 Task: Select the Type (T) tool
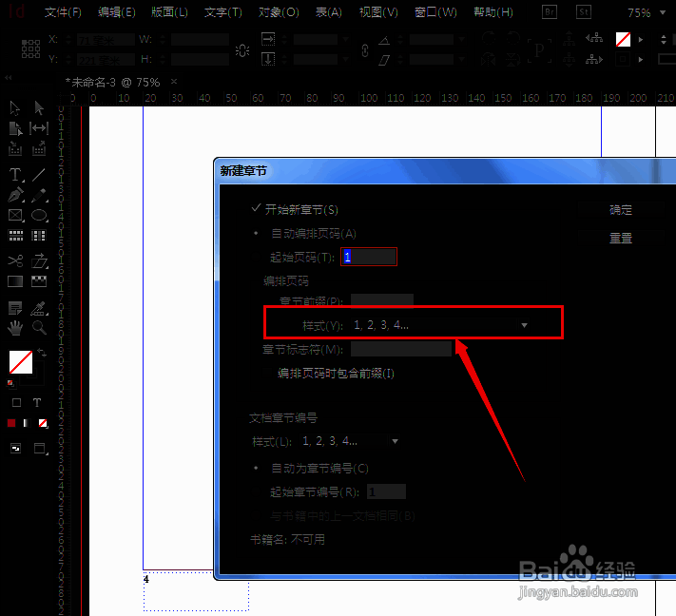(x=15, y=175)
